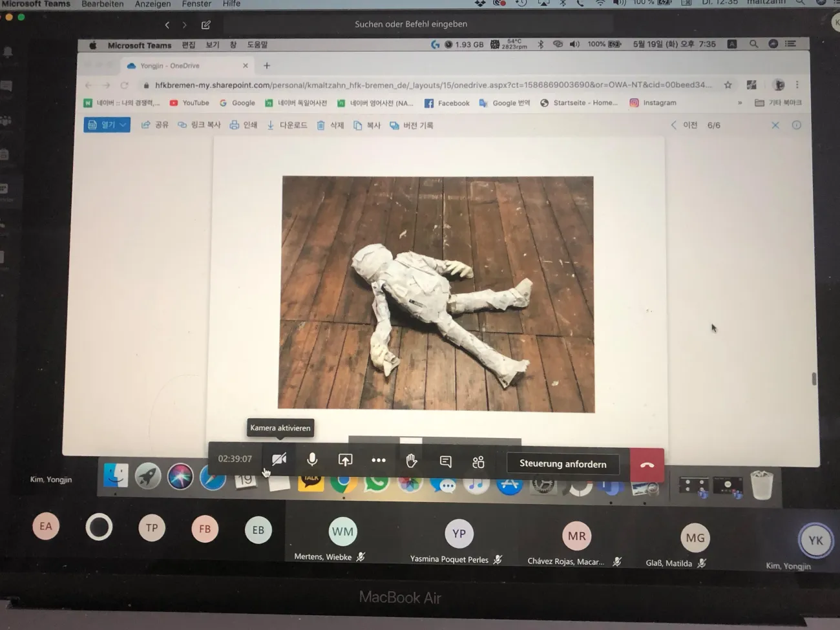This screenshot has height=630, width=840.
Task: Hang up the call with red button
Action: coord(647,465)
